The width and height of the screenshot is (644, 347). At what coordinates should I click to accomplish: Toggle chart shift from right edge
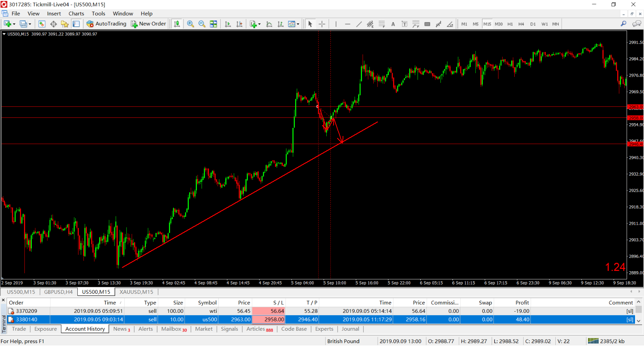(239, 24)
